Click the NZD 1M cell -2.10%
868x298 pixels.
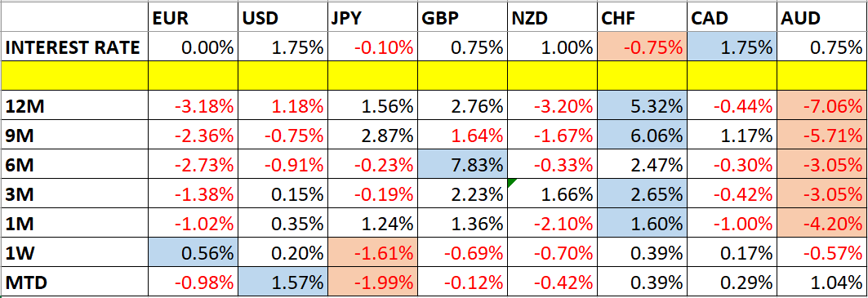click(x=553, y=225)
